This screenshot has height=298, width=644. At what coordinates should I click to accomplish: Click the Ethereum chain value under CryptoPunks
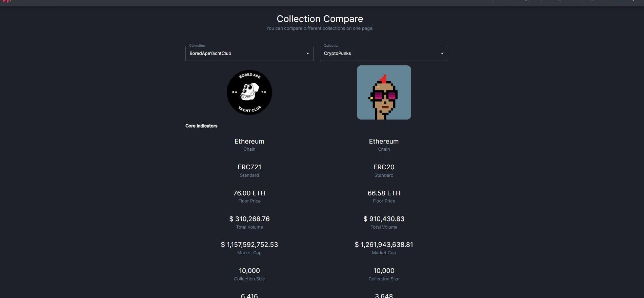click(384, 142)
